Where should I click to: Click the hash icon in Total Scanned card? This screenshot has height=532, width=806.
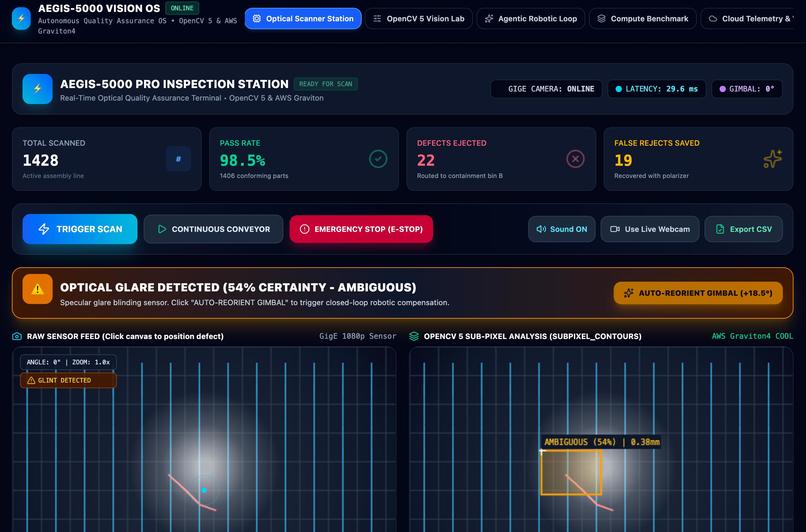coord(178,159)
